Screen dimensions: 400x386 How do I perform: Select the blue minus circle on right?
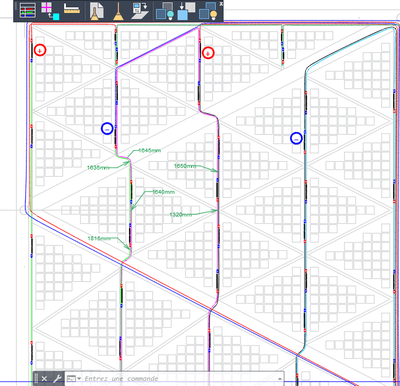coord(296,138)
